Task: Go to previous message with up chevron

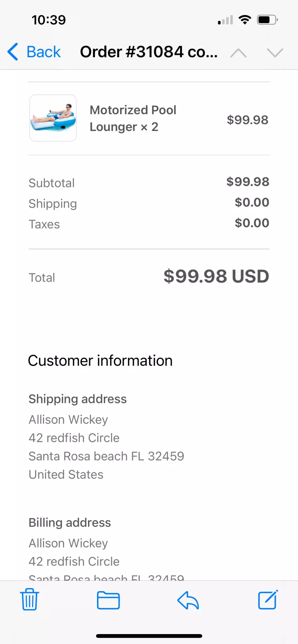Action: point(238,53)
